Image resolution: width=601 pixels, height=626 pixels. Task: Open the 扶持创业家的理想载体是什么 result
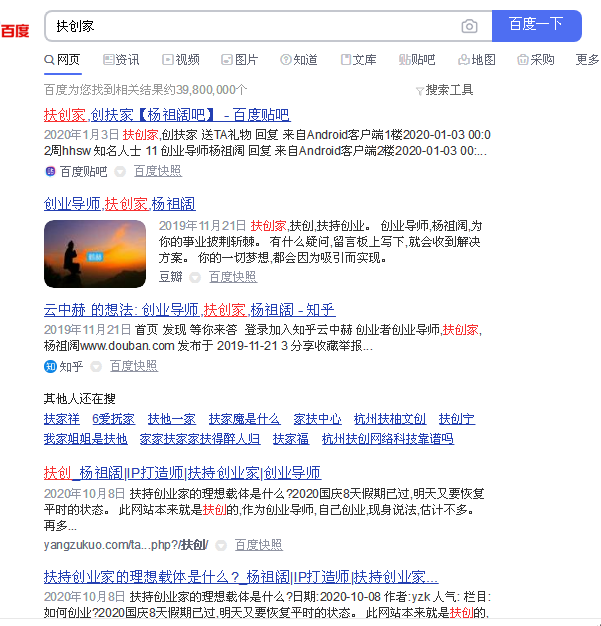point(241,577)
